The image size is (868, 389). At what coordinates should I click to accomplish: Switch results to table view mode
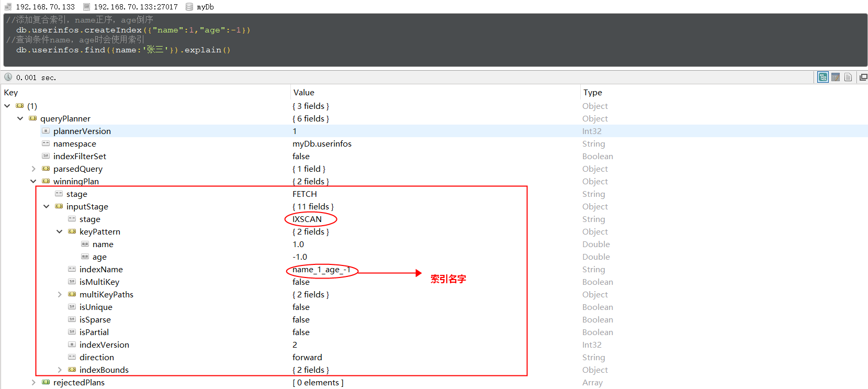[x=836, y=77]
